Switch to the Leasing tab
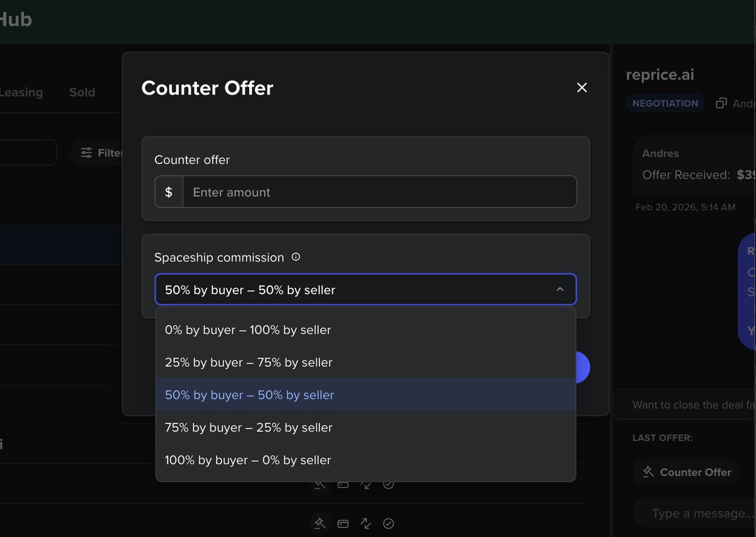 pyautogui.click(x=21, y=92)
